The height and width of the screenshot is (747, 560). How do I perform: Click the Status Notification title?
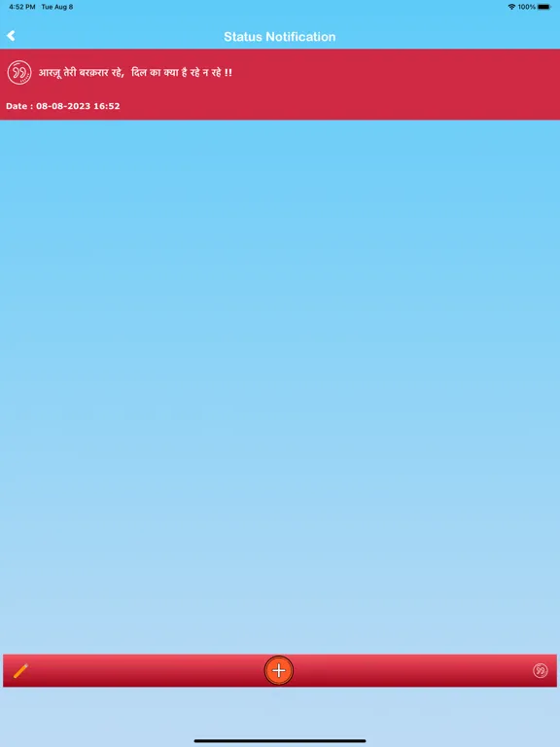[280, 37]
